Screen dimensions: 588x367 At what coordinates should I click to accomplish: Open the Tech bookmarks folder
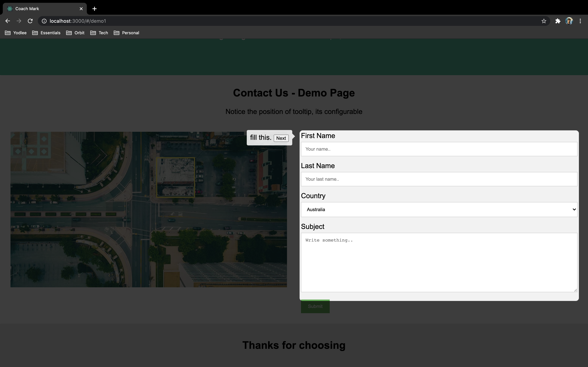point(99,33)
